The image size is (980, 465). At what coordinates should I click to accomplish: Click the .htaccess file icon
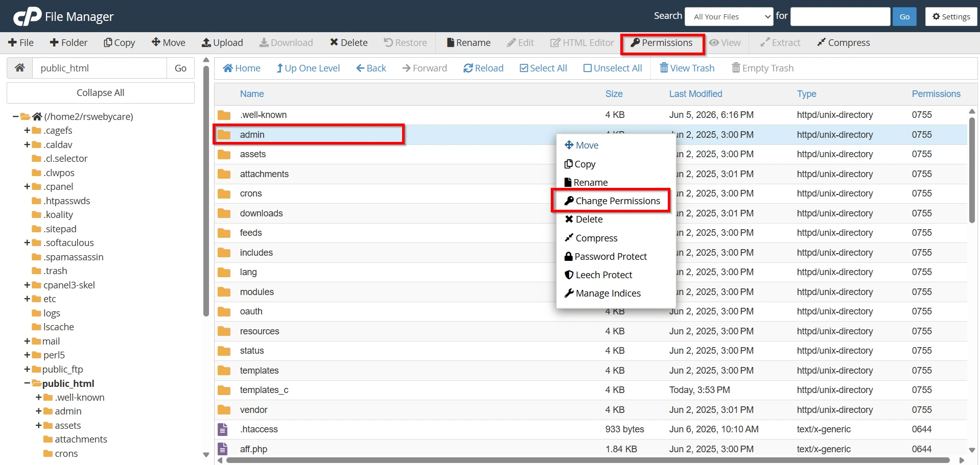pos(223,429)
